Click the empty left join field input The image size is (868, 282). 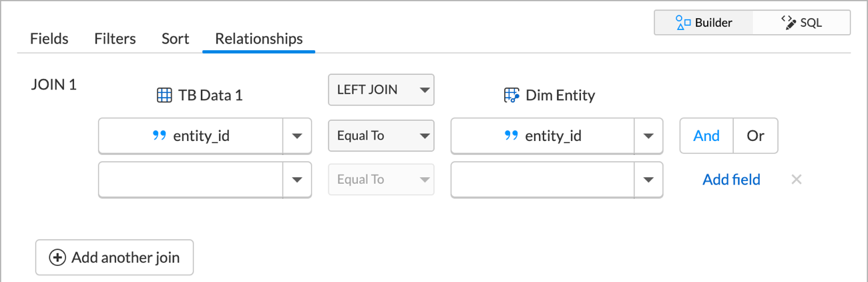(191, 179)
